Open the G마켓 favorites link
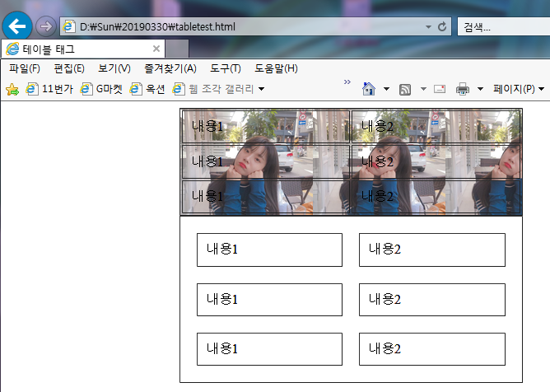This screenshot has width=550, height=392. pos(101,89)
